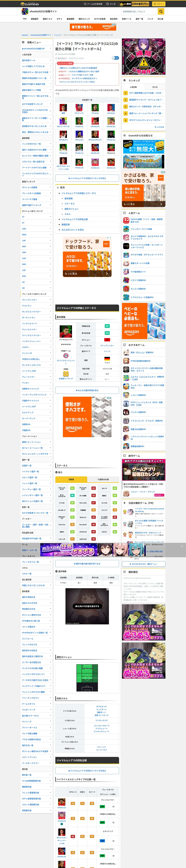Expand 選手育成ツール sidebar item
Image resolution: width=186 pixels, height=868 pixels.
point(37,60)
